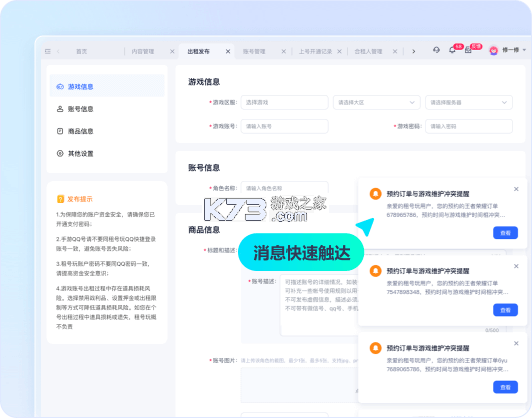The height and width of the screenshot is (418, 532).
Task: Click the 账号描述 text area
Action: [319, 306]
